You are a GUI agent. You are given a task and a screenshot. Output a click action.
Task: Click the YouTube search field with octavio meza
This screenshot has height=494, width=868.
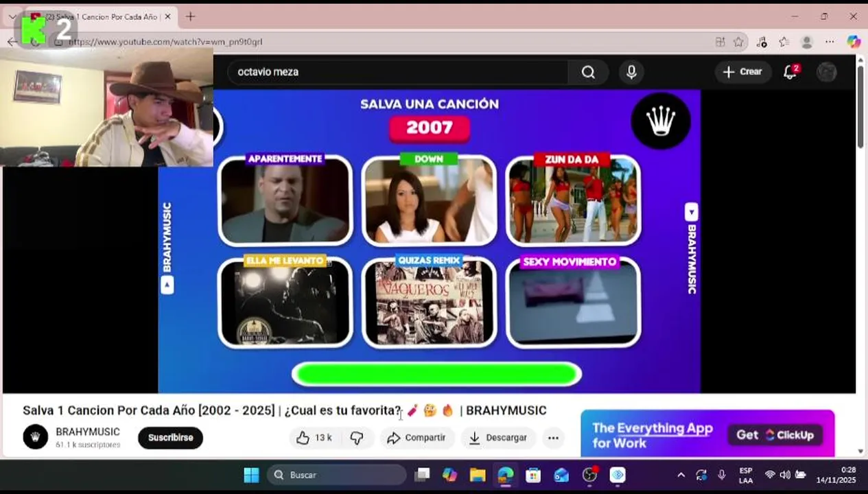pyautogui.click(x=398, y=72)
